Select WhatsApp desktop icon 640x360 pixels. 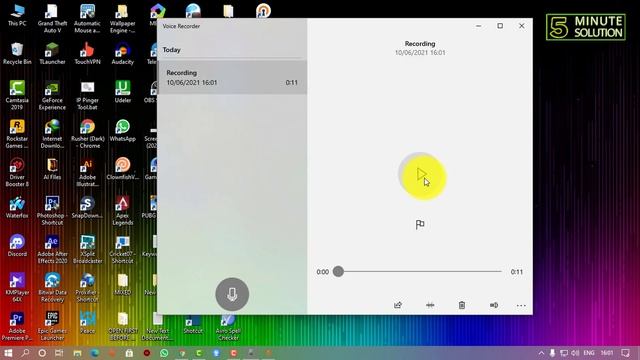pos(122,131)
